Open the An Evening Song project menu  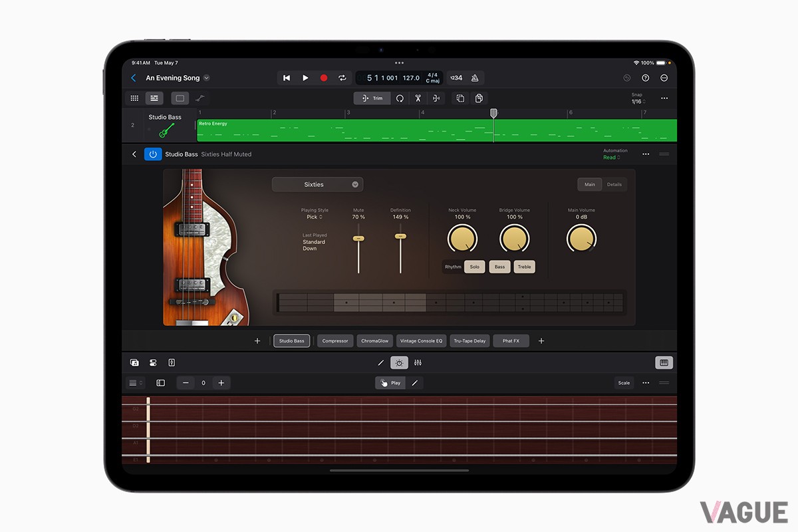178,78
